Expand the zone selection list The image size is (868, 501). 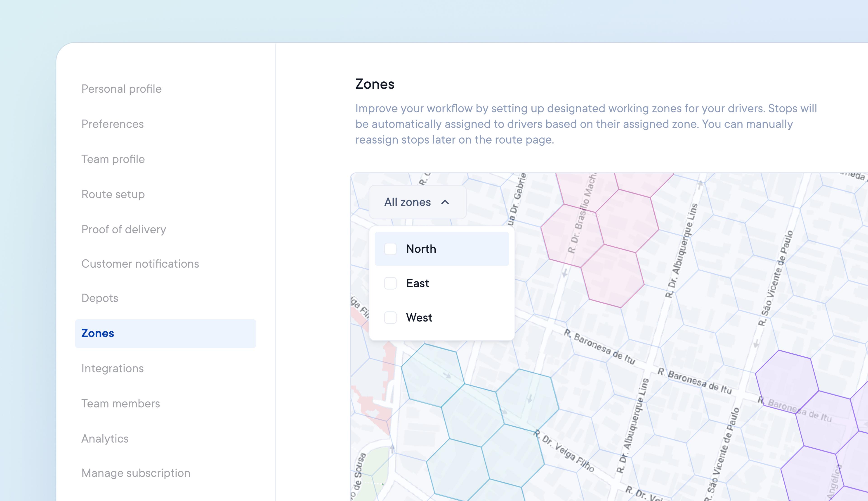point(417,202)
